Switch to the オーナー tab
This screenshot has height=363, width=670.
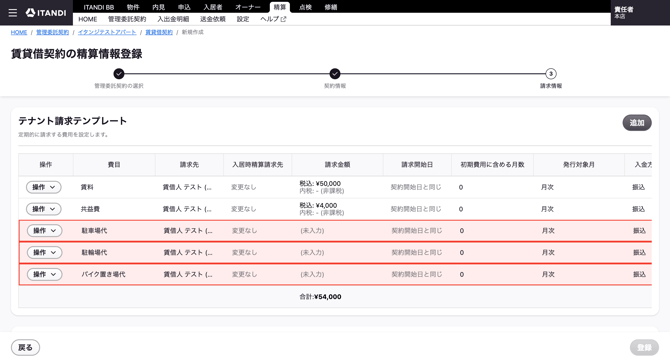click(x=248, y=7)
